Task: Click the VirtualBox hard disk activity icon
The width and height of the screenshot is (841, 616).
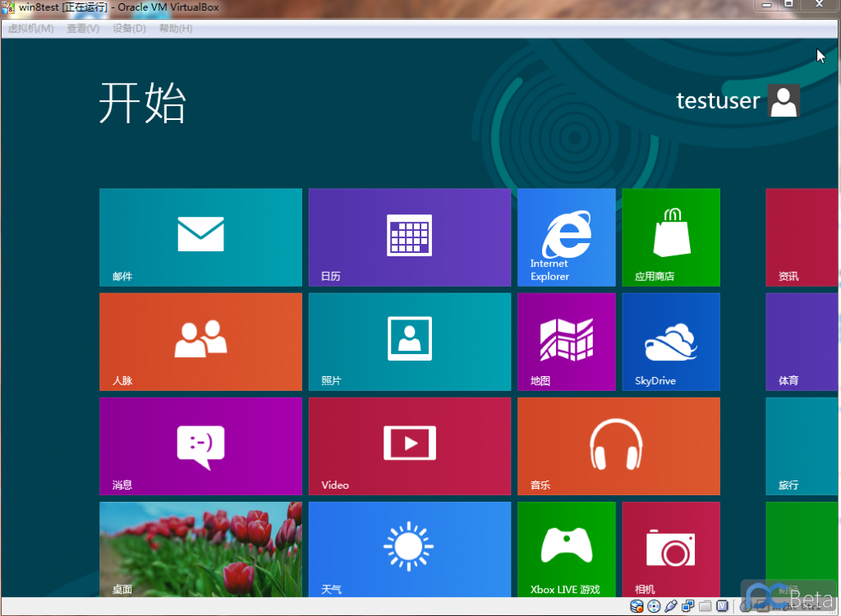Action: (x=636, y=607)
